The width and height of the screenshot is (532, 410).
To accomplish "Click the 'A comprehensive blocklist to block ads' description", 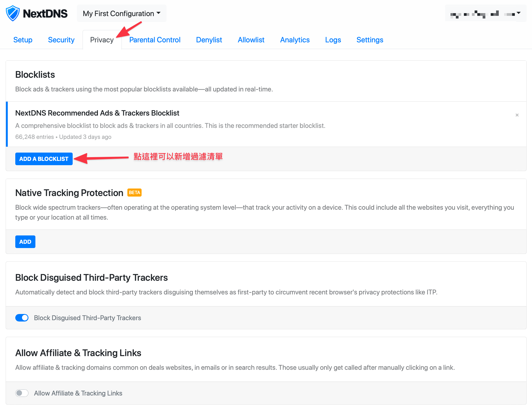I will (170, 125).
